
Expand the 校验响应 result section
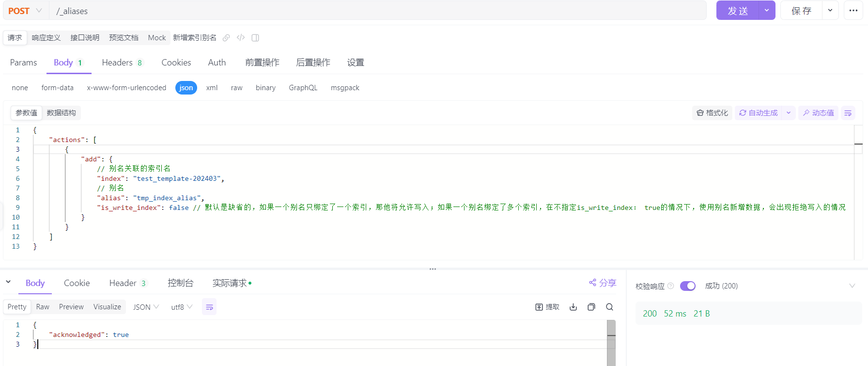click(x=852, y=286)
